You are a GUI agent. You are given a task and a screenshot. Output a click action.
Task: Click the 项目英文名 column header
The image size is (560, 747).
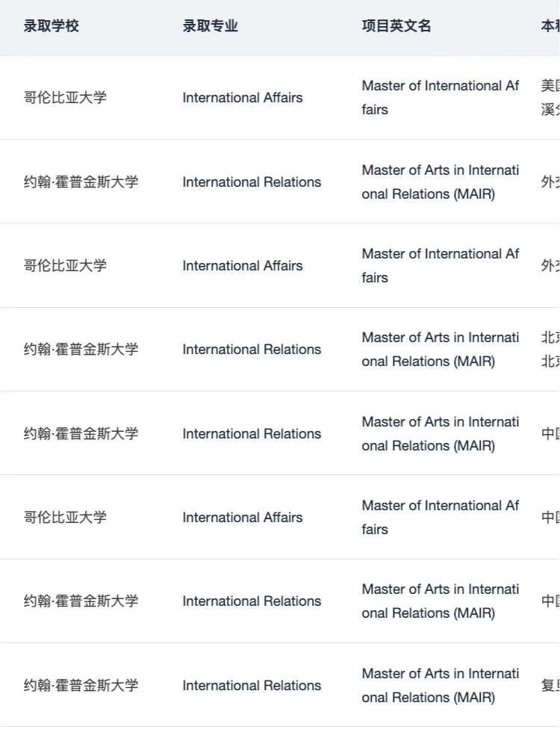tap(396, 25)
